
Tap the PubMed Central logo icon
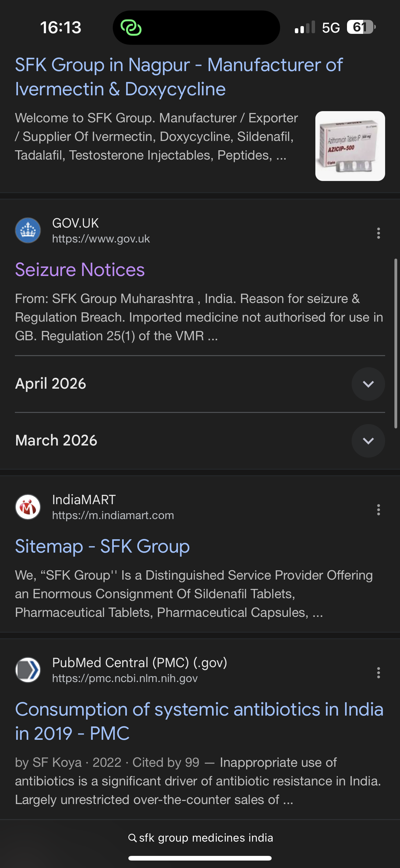[28, 670]
